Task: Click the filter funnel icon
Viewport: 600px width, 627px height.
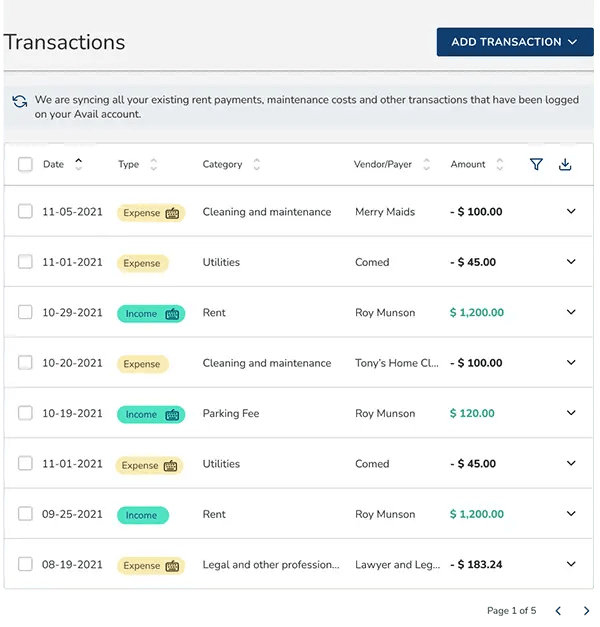Action: 536,164
